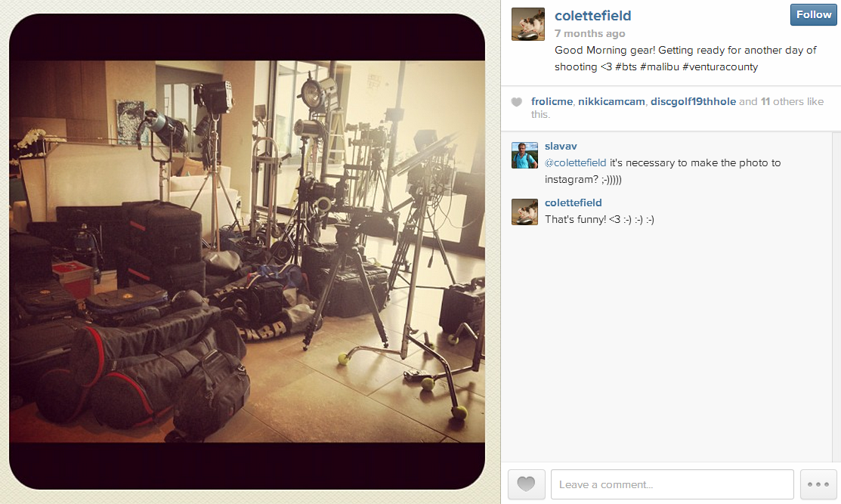Open colettefield's profile avatar at the top
Viewport: 841px width, 504px height.
pos(528,24)
